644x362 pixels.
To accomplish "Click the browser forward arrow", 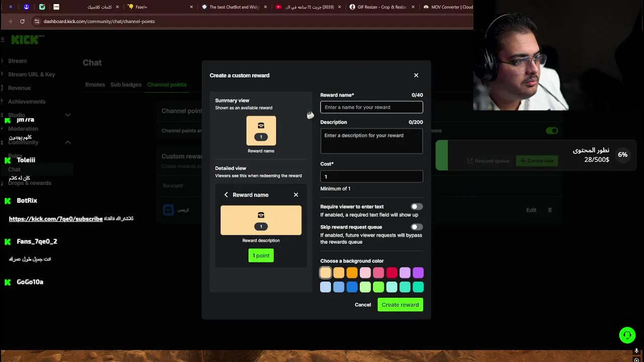I will pos(10,21).
